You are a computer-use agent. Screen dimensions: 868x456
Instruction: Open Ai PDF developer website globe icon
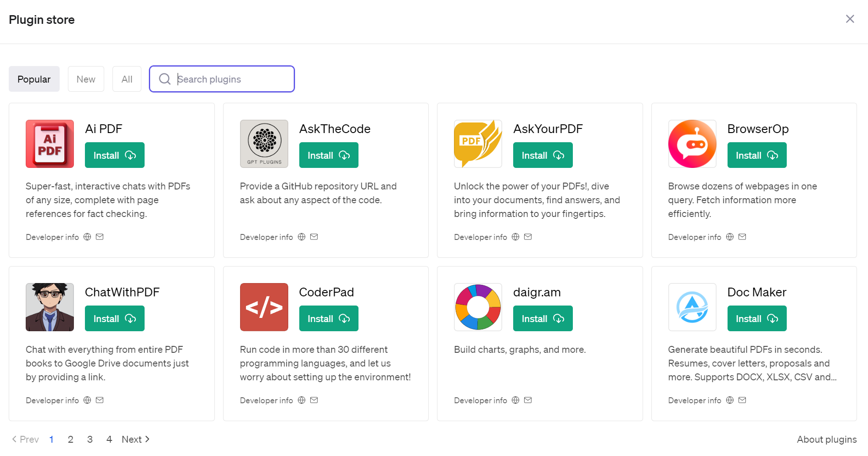tap(87, 237)
